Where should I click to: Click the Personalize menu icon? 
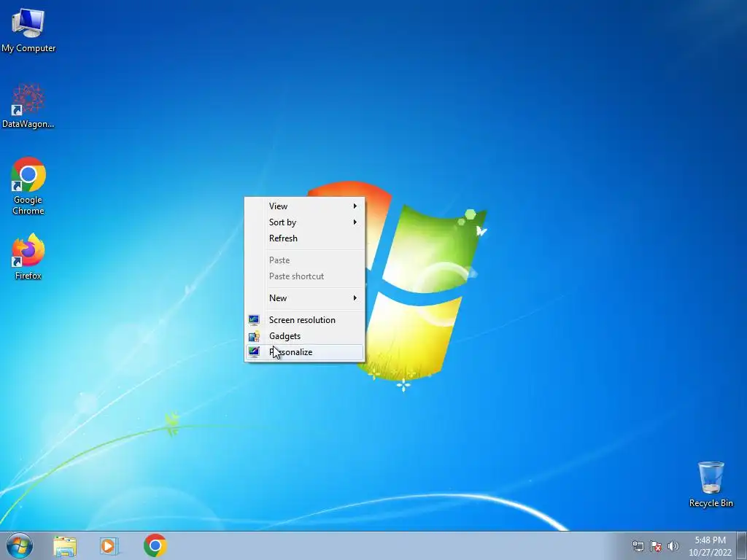[254, 352]
